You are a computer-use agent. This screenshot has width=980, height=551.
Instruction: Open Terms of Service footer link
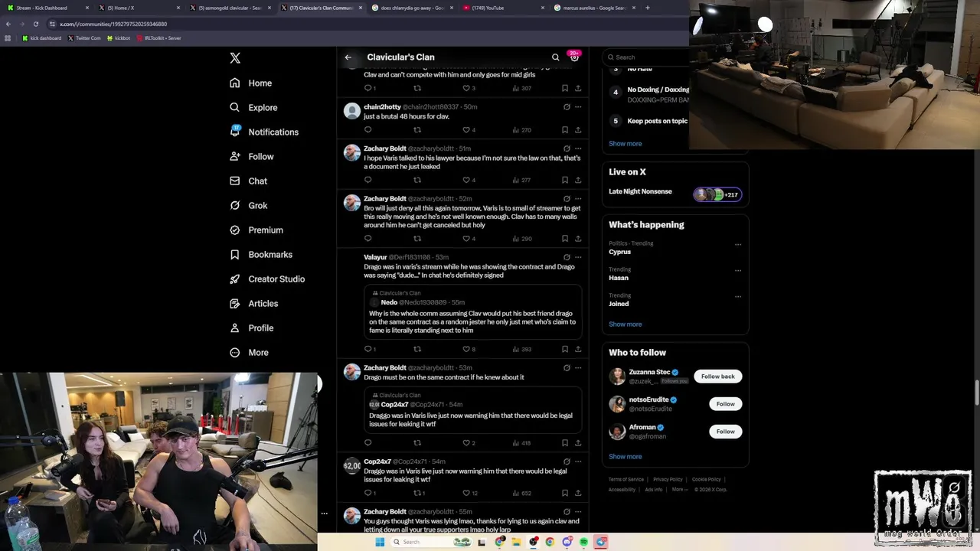(x=626, y=480)
